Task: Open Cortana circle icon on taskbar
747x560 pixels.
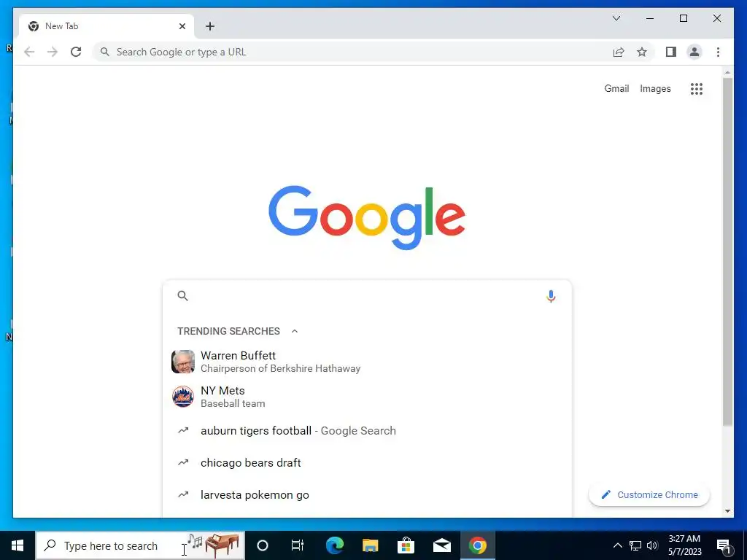Action: (x=263, y=545)
